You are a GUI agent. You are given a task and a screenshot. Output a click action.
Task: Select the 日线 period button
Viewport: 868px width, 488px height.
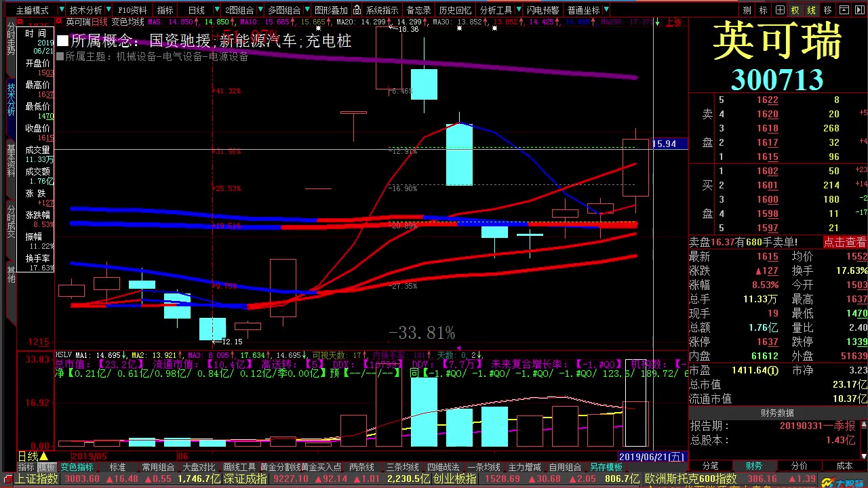point(196,10)
